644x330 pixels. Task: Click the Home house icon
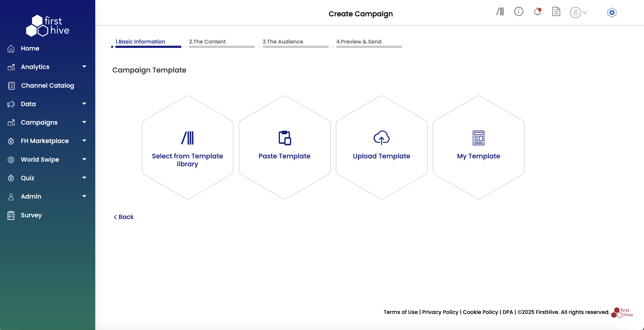11,49
